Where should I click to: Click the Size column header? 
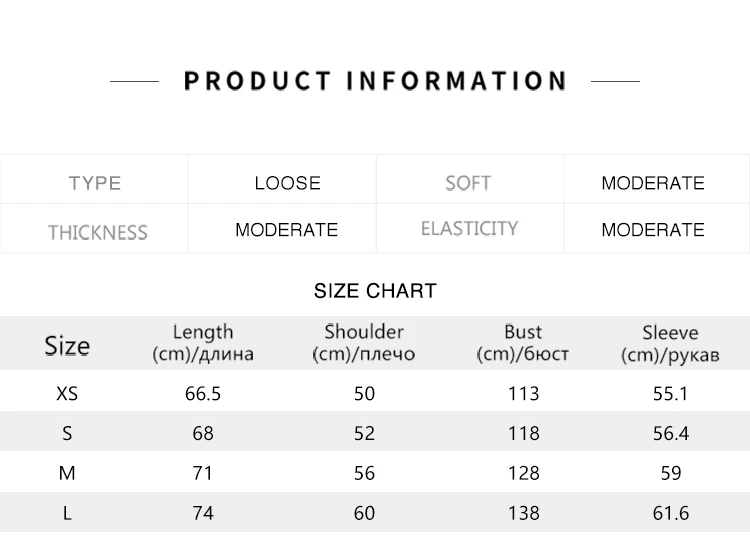click(67, 346)
